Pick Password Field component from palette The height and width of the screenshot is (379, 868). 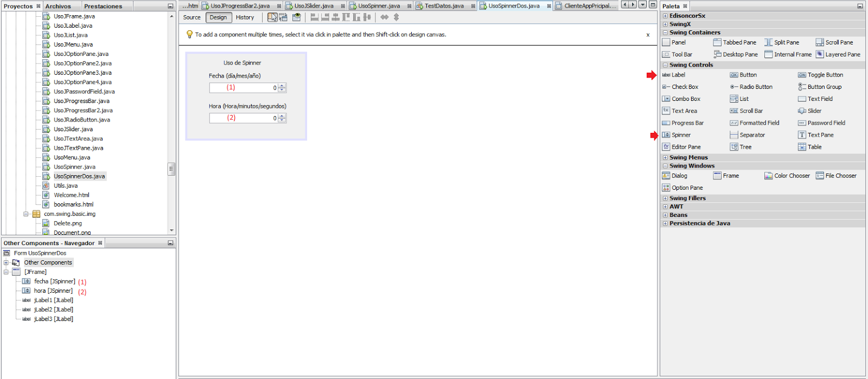[x=821, y=123]
